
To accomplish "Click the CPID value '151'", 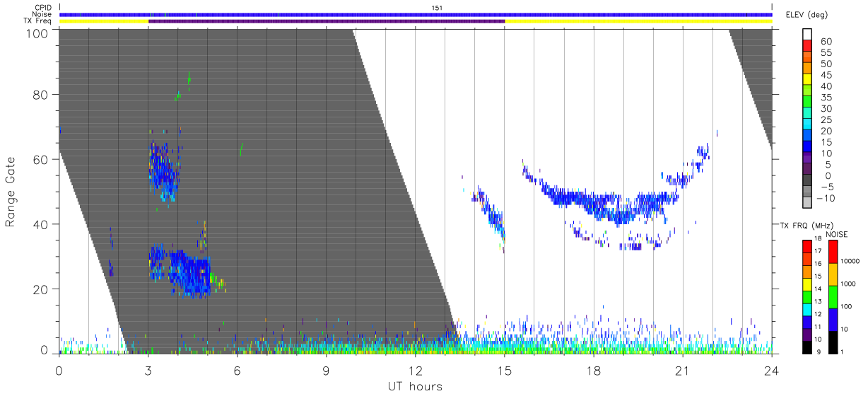I will pos(438,8).
